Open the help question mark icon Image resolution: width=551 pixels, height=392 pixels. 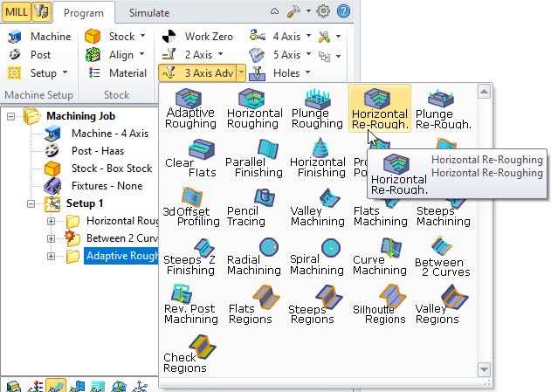(x=343, y=11)
